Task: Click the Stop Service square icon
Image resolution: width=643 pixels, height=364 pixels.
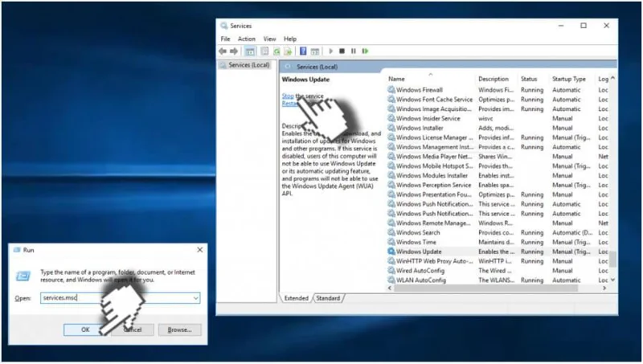Action: click(342, 51)
